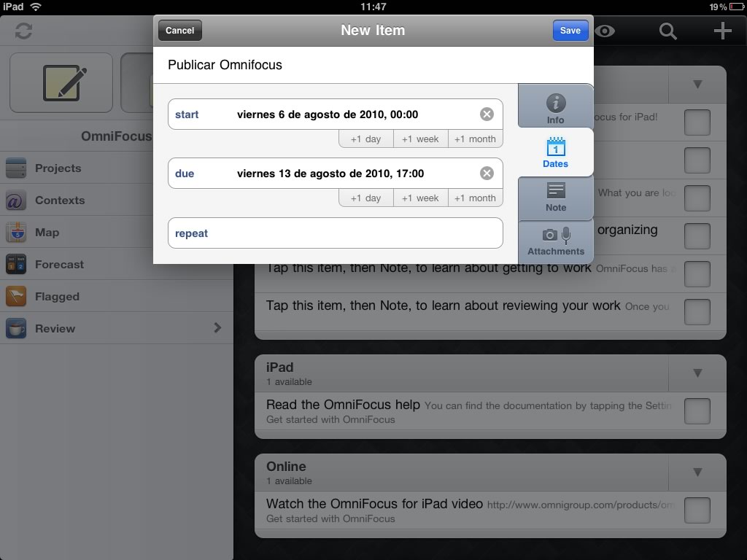Collapse the iPad group triangle
This screenshot has width=747, height=560.
(697, 373)
